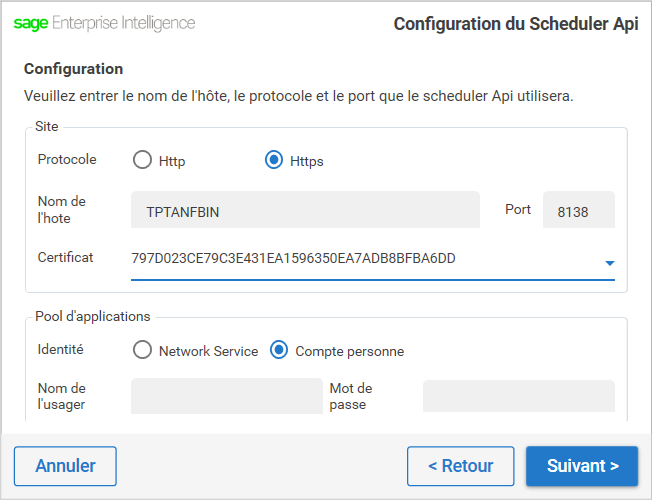Click the Identité label

(61, 349)
